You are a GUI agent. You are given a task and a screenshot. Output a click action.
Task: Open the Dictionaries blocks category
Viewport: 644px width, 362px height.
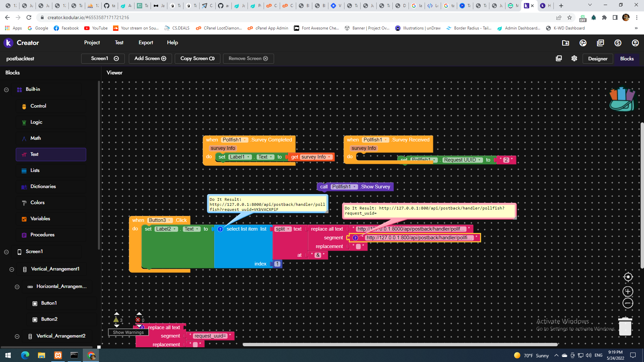51,186
